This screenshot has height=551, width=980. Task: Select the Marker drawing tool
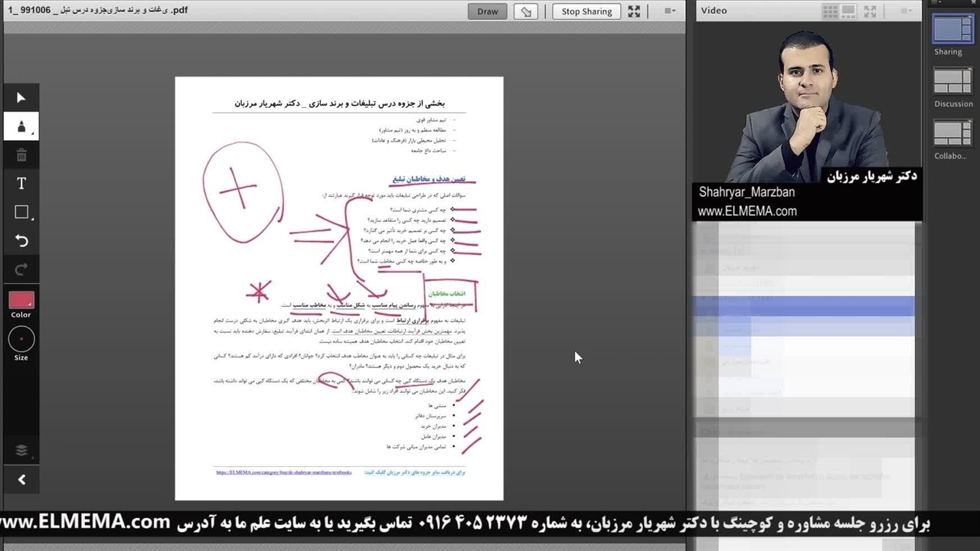[x=21, y=126]
